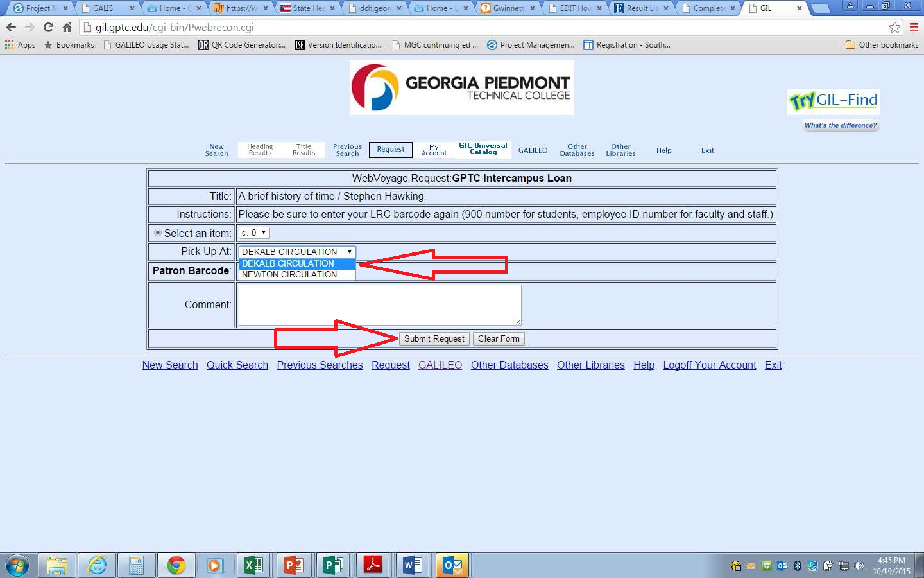Open Publisher from the taskbar
924x578 pixels.
pos(334,566)
